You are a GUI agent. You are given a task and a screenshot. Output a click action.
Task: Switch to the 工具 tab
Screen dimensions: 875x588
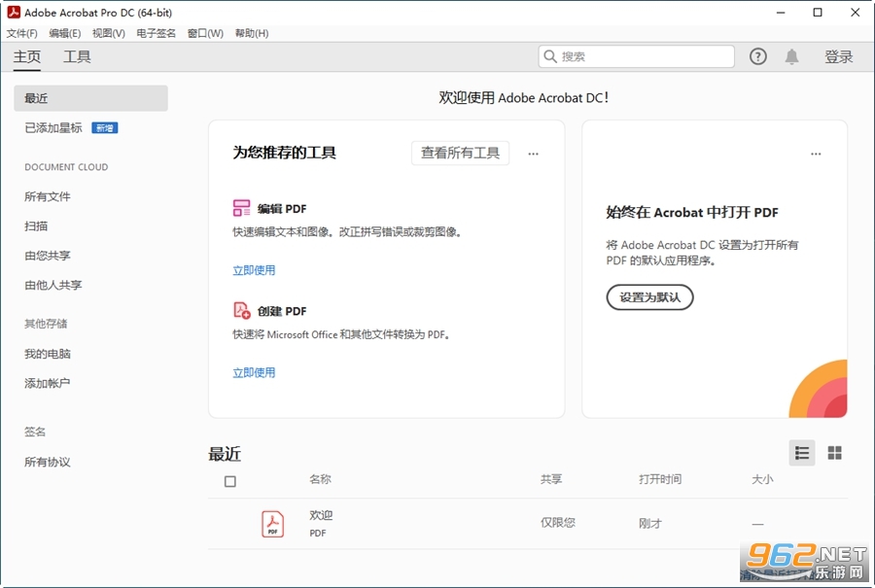pos(77,57)
